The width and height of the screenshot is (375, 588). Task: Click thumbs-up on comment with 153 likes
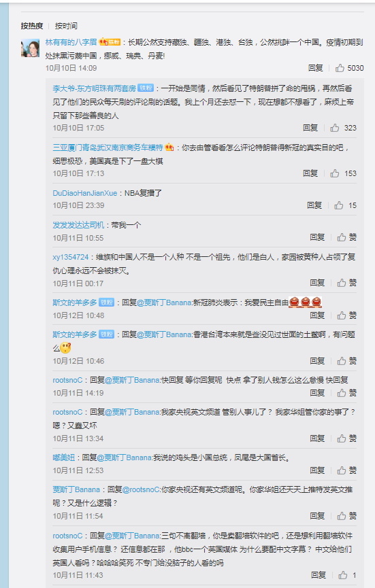coord(343,173)
